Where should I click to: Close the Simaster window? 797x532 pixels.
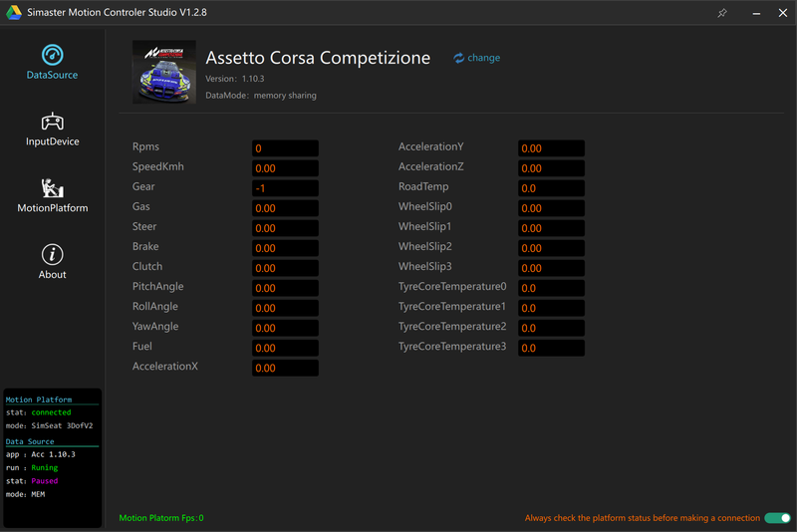[x=783, y=13]
